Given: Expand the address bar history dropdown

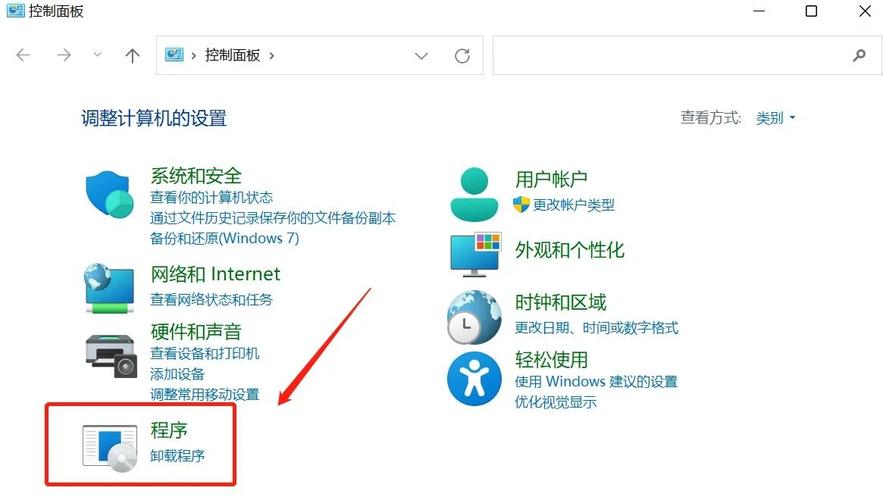Looking at the screenshot, I should (x=421, y=56).
